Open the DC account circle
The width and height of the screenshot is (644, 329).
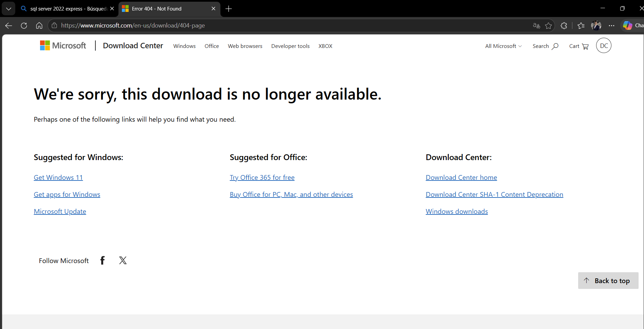604,46
